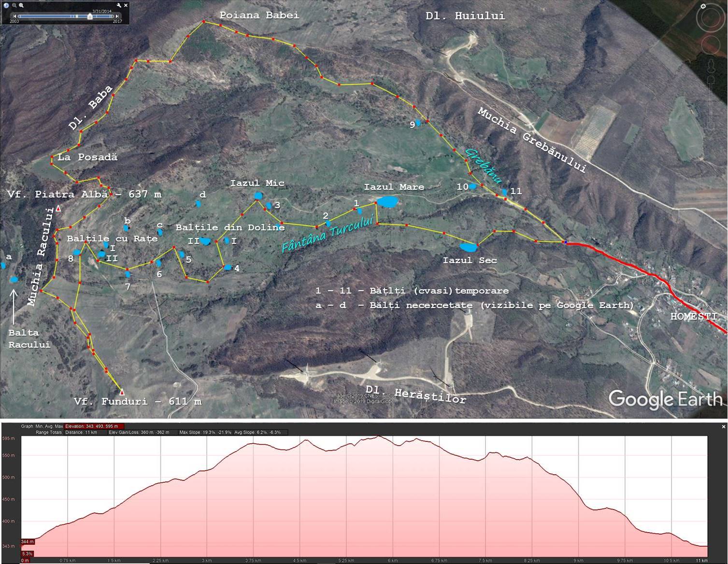The image size is (728, 564).
Task: Click the 3/31/2014 time slider thumb
Action: click(90, 16)
